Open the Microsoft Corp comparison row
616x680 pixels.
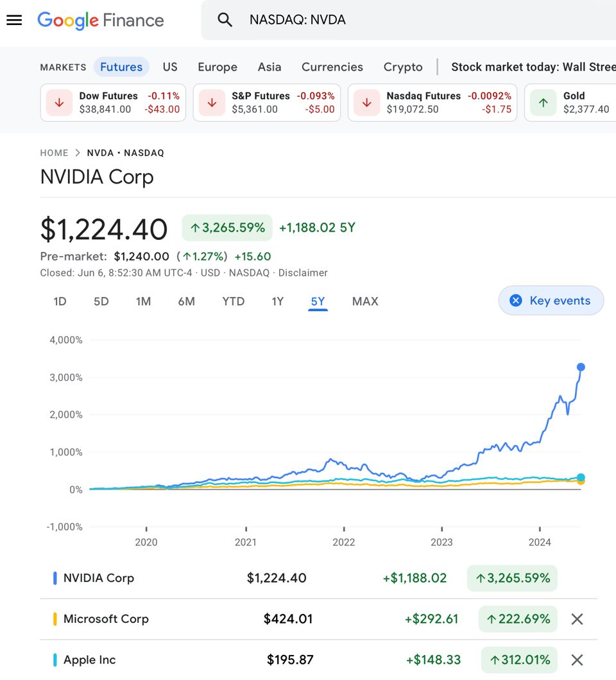[319, 619]
